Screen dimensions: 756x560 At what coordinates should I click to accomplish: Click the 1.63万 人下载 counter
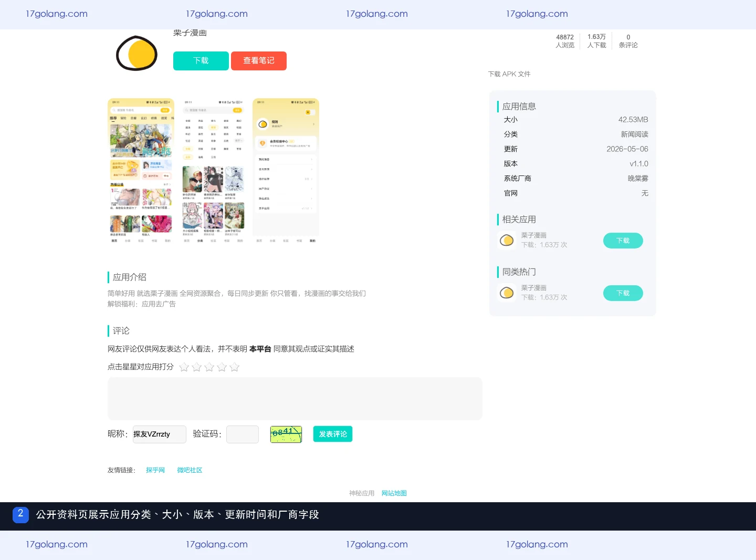(x=596, y=41)
